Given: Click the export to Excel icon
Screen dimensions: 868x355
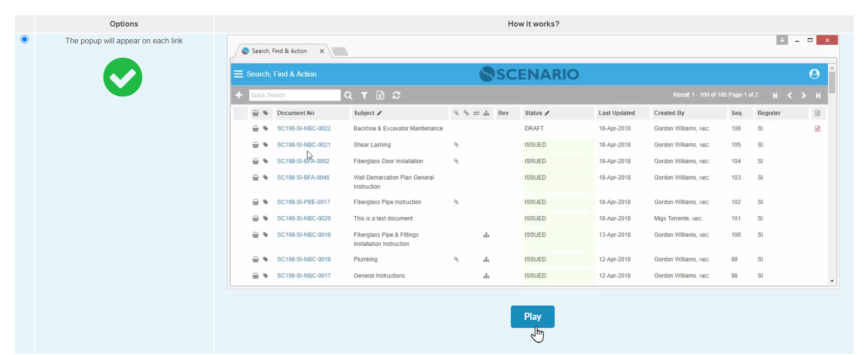Looking at the screenshot, I should pyautogui.click(x=380, y=95).
